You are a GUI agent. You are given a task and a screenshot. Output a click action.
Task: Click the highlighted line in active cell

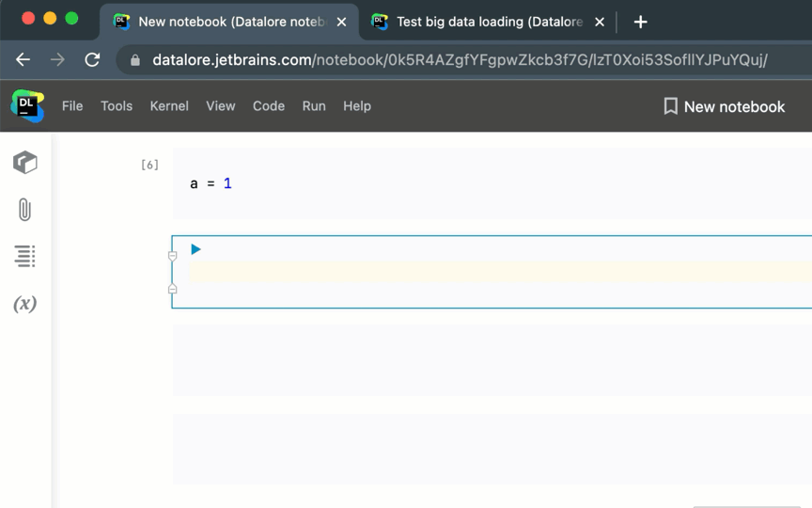tap(500, 272)
